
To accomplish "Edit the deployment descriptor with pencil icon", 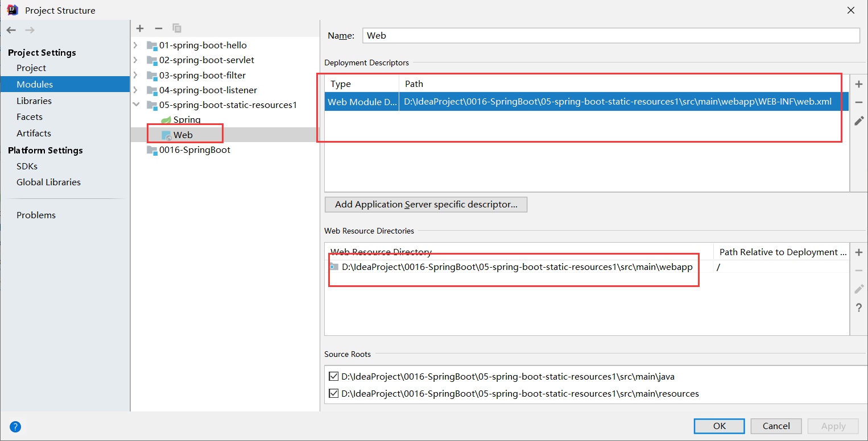I will tap(859, 120).
